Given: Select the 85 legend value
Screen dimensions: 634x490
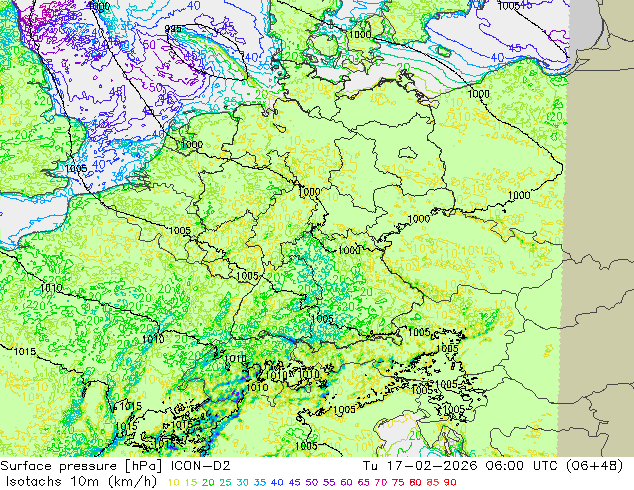Looking at the screenshot, I should [433, 482].
